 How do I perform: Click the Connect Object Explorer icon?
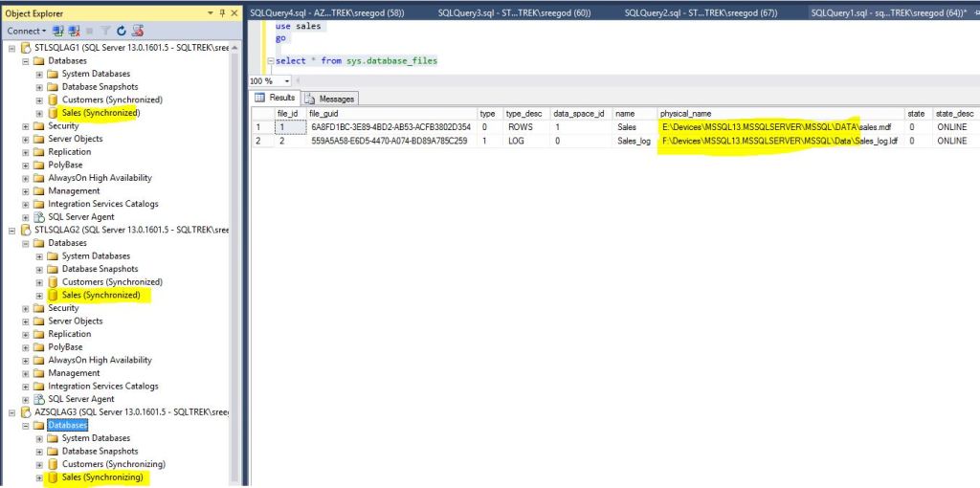click(x=57, y=31)
